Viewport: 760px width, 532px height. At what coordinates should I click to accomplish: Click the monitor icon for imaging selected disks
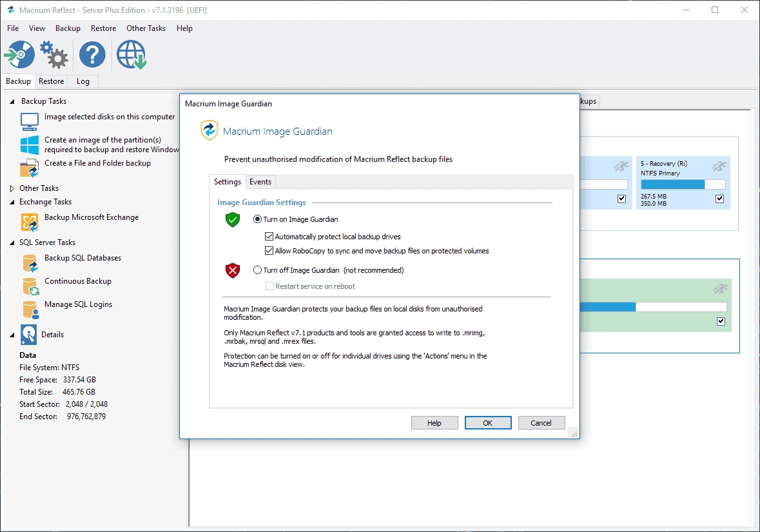tap(30, 121)
